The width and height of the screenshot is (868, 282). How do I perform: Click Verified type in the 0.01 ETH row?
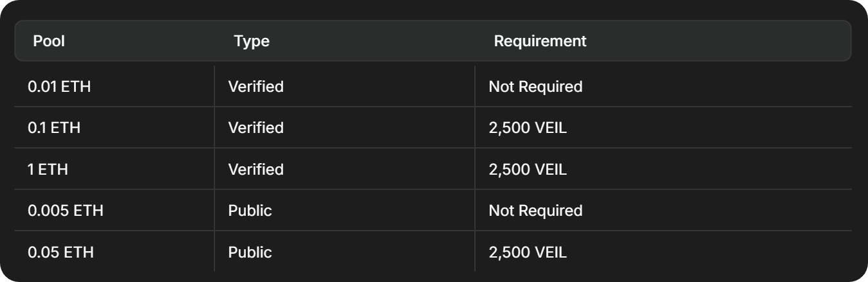click(255, 87)
